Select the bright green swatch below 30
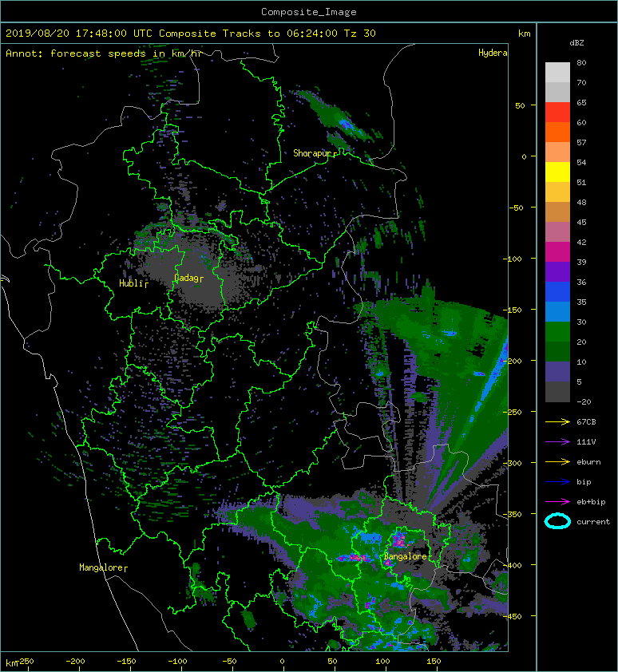 tap(557, 332)
